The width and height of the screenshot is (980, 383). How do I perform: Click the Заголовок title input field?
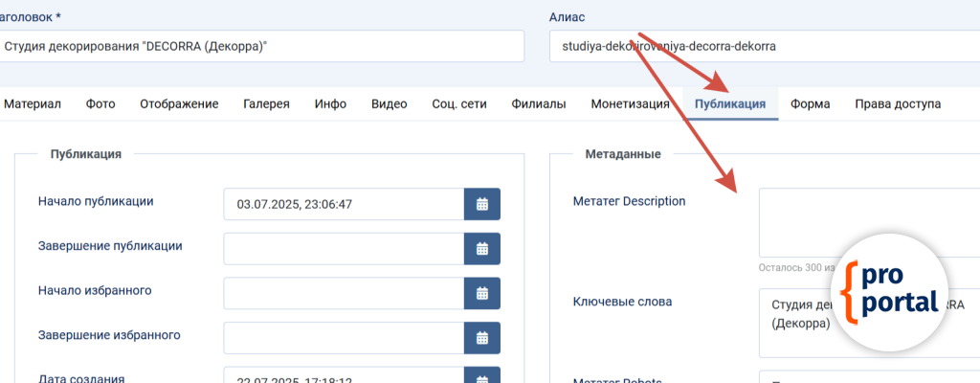point(260,46)
